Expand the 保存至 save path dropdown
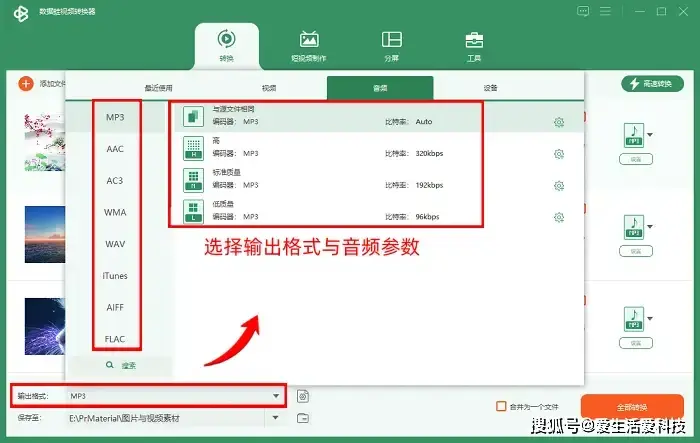The width and height of the screenshot is (700, 443). point(276,417)
